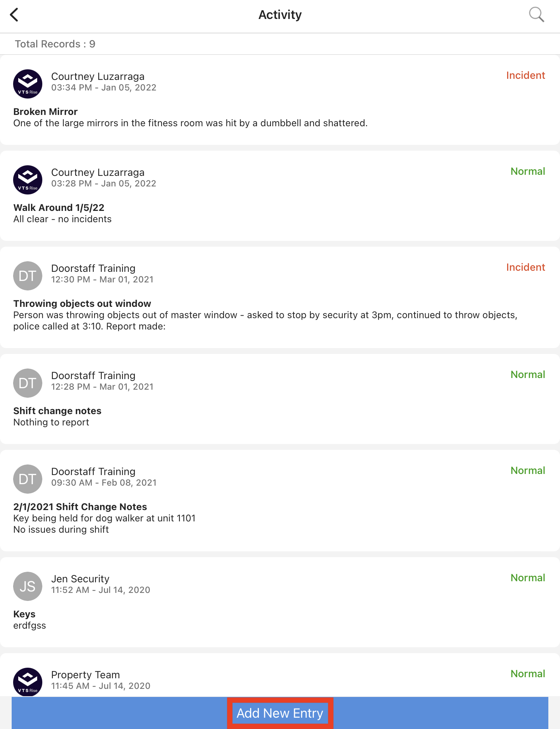
Task: Select the Throwing objects out window title
Action: point(82,304)
